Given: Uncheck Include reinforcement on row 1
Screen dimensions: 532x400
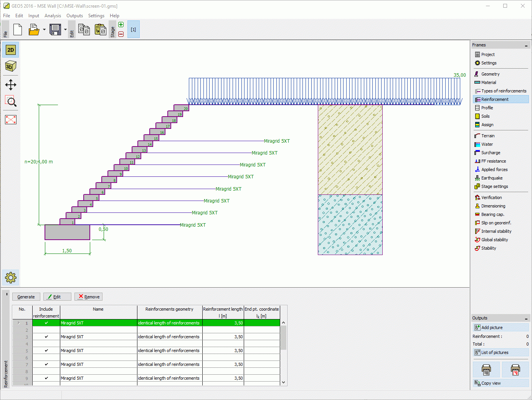Looking at the screenshot, I should point(46,323).
